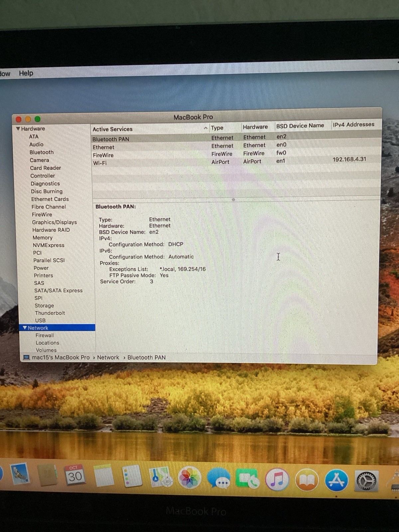The width and height of the screenshot is (399, 532).
Task: Select SPI in sidebar
Action: click(x=38, y=298)
